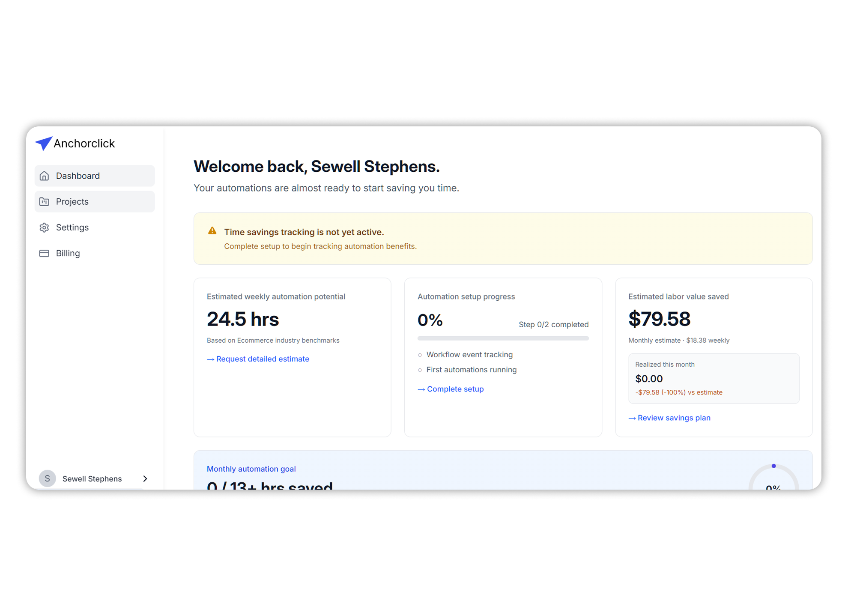Click the Realized this month box

tap(713, 378)
